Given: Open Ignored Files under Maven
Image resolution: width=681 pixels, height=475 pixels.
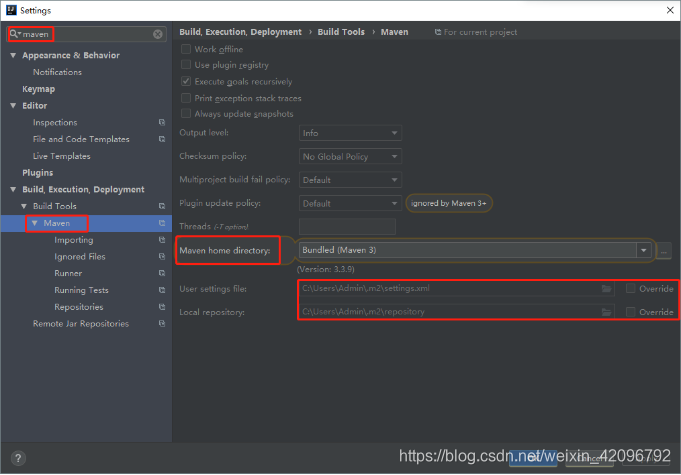Looking at the screenshot, I should click(80, 257).
